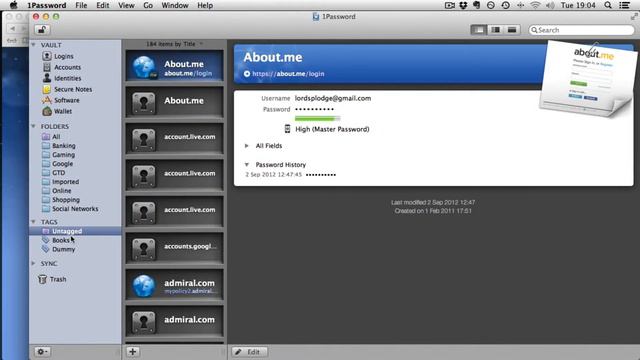The height and width of the screenshot is (360, 640).
Task: Open Notification Center list icon
Action: (624, 5)
